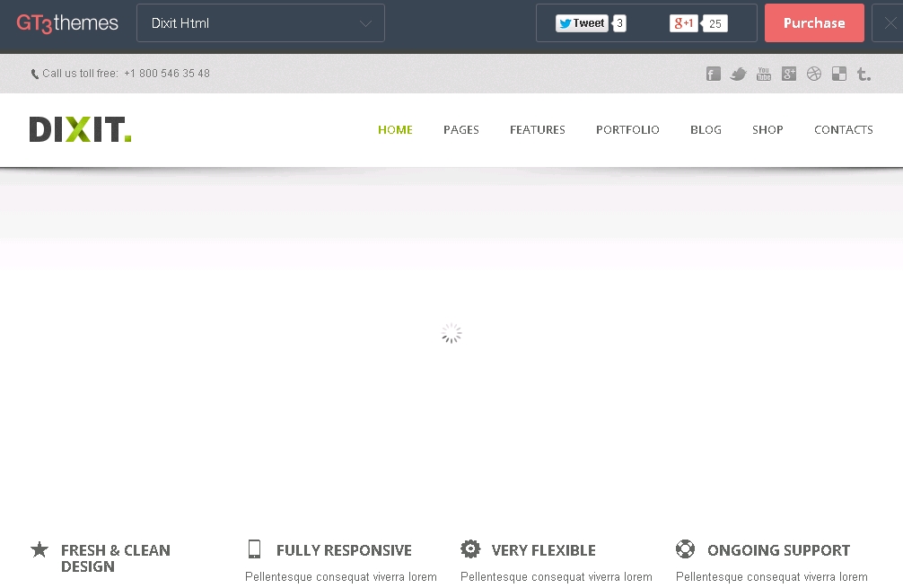Screen dimensions: 903x588
Task: Go to the Home menu item
Action: click(x=395, y=130)
